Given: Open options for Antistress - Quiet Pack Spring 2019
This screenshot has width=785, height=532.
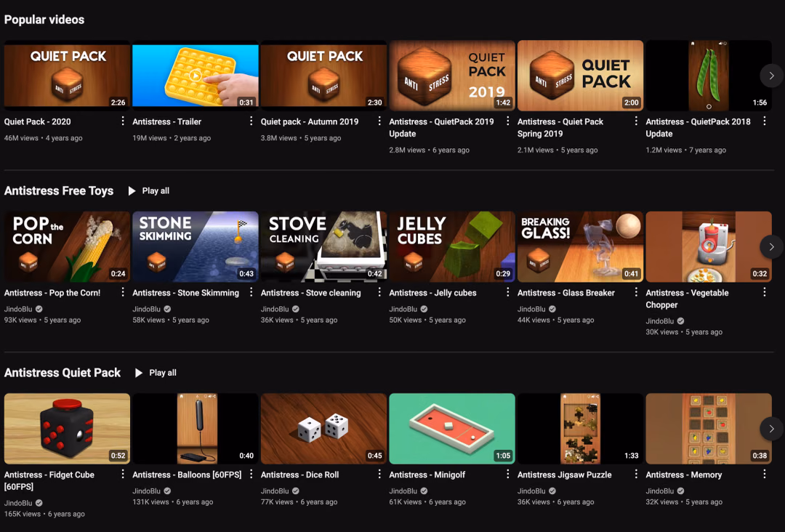Looking at the screenshot, I should pos(636,121).
